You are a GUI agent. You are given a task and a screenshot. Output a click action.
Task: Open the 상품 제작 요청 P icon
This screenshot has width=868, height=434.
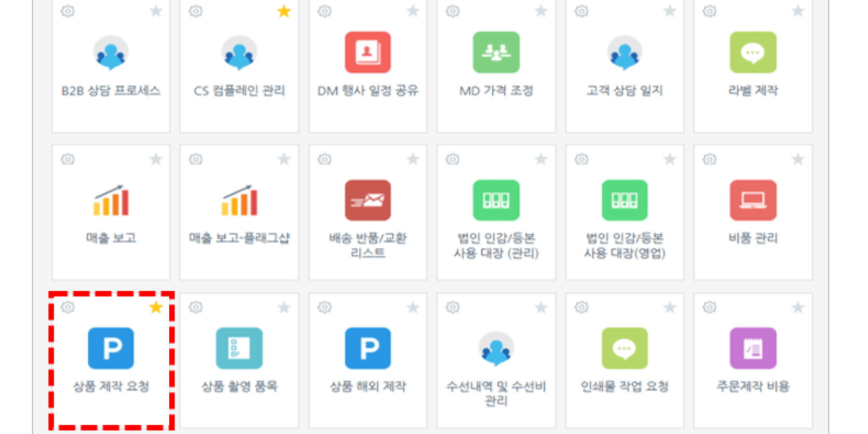pos(111,348)
